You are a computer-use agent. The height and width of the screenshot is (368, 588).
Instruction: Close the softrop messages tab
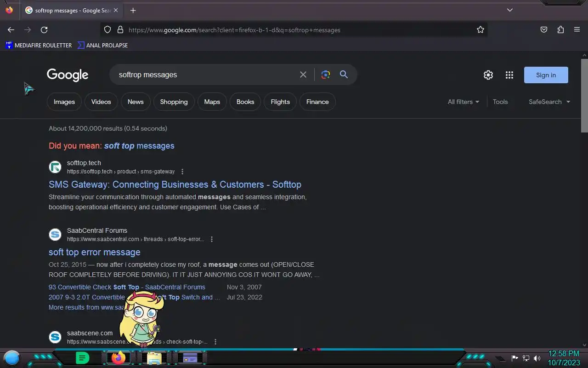[x=116, y=10]
